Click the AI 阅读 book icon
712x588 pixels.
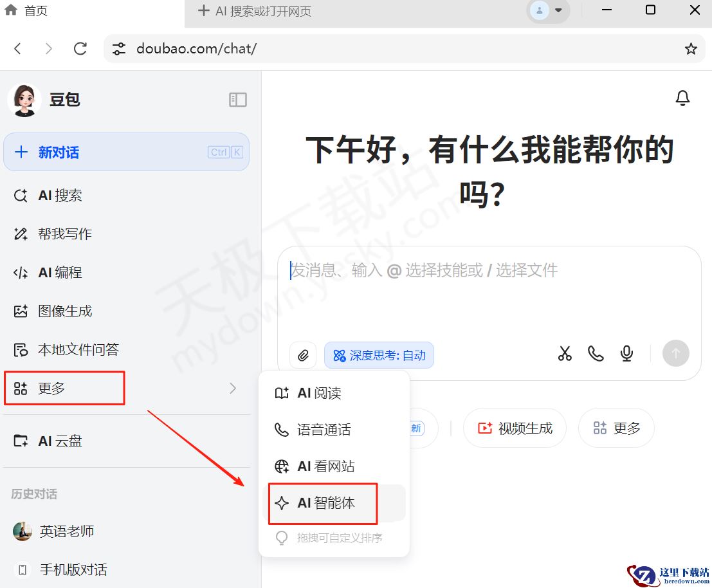(x=282, y=393)
